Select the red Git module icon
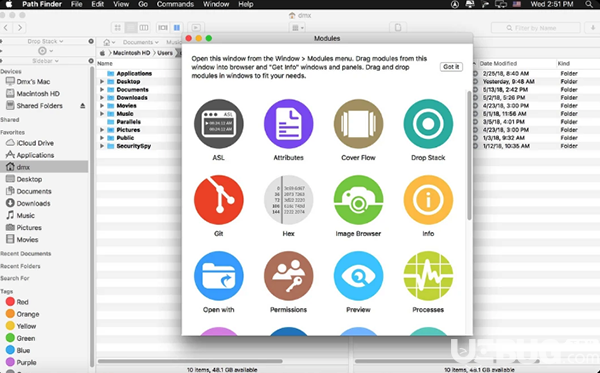The image size is (600, 373). point(218,200)
